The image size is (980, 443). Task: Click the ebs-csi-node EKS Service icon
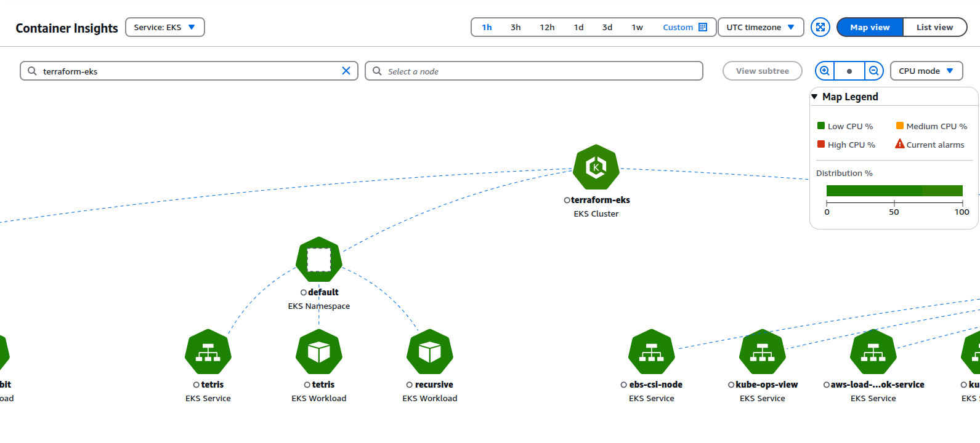tap(652, 352)
